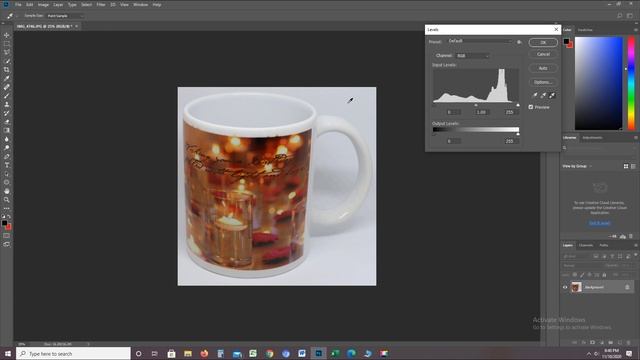Switch to the Paths tab
640x360 pixels.
point(604,245)
